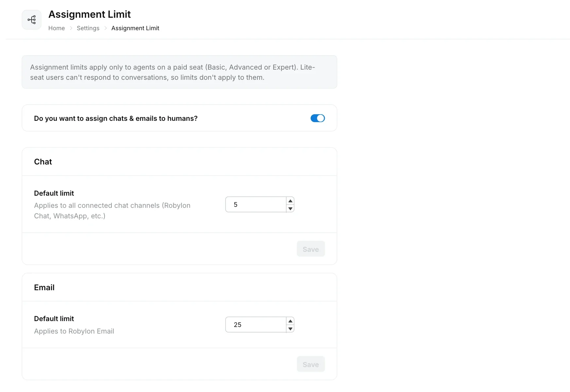This screenshot has height=392, width=570.
Task: Click the Email default limit input field
Action: pyautogui.click(x=256, y=325)
